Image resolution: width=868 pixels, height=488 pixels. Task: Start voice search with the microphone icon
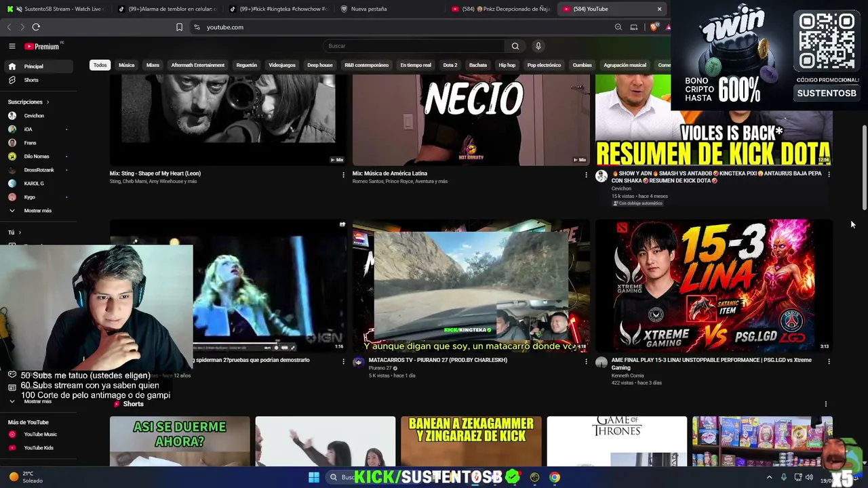click(x=538, y=46)
